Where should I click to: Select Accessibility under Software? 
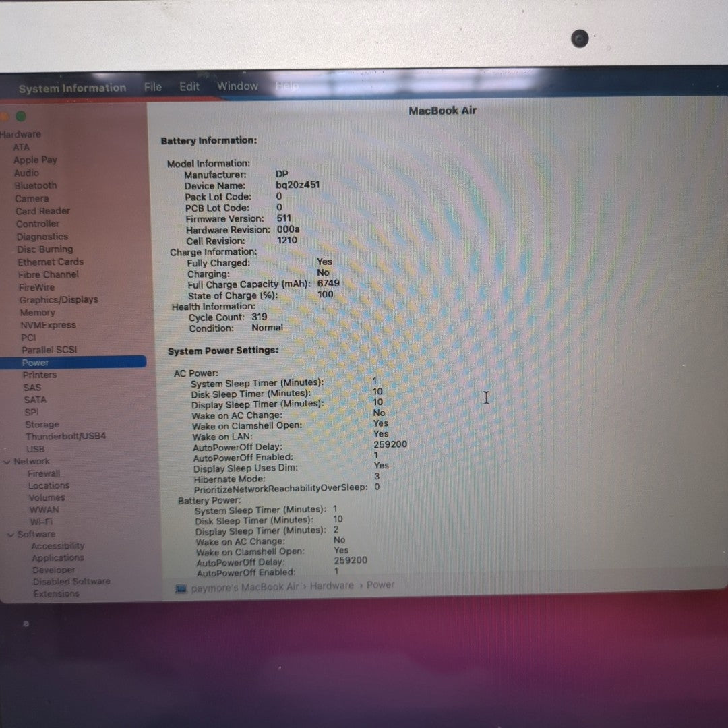coord(57,546)
